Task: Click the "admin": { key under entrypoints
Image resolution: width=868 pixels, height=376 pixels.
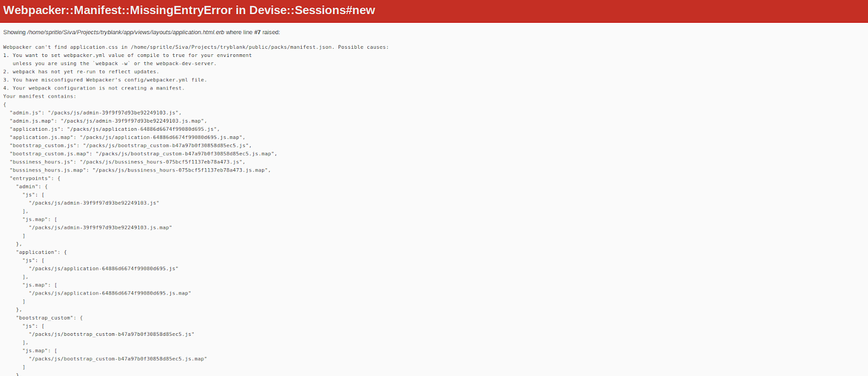Action: coord(32,187)
